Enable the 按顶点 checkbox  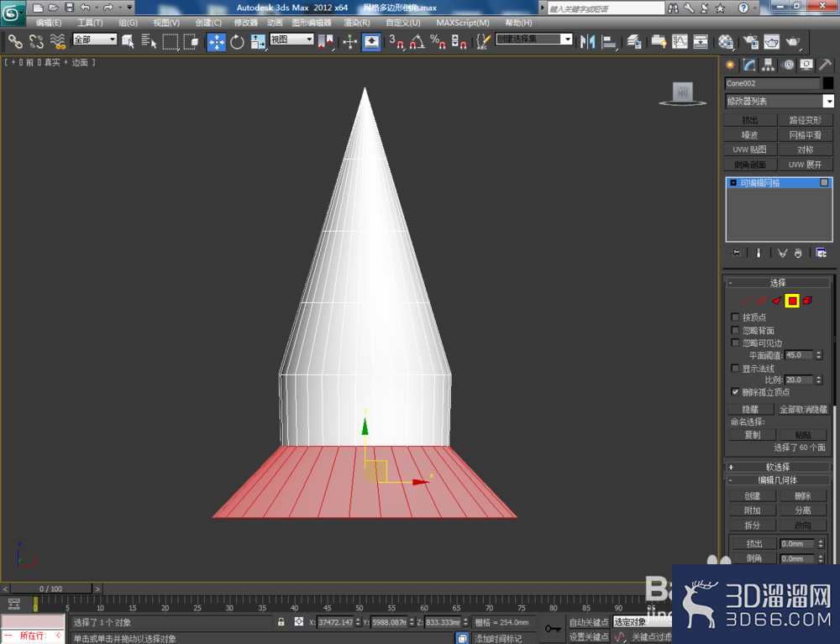[735, 317]
